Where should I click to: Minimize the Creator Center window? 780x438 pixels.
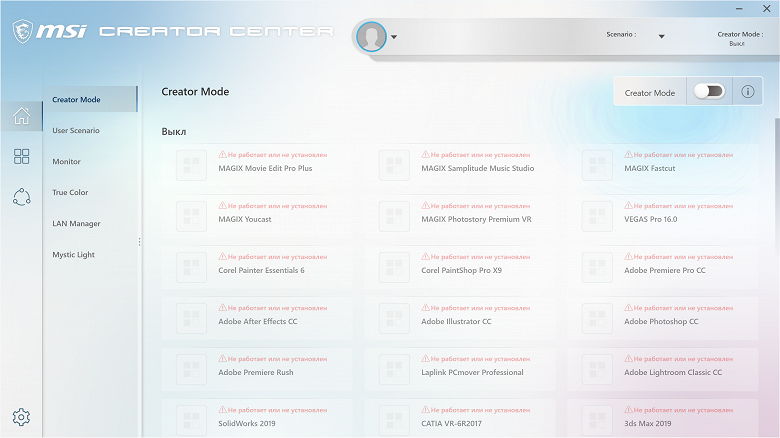[739, 8]
